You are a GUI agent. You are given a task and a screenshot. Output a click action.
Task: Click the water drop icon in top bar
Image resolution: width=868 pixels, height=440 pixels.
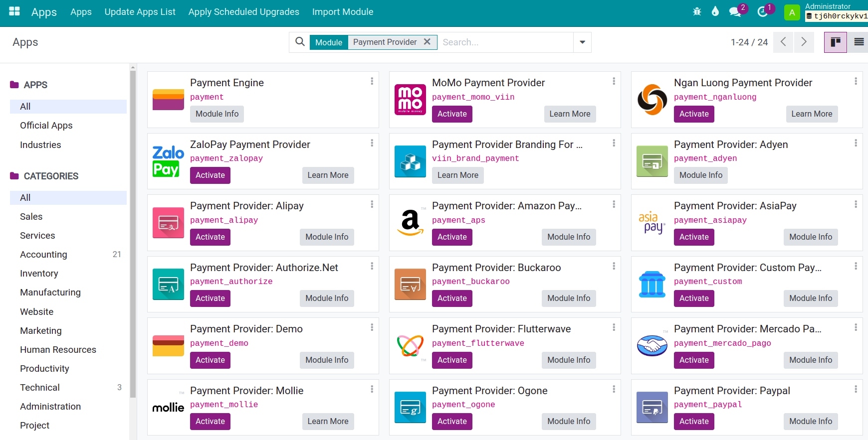click(x=715, y=11)
